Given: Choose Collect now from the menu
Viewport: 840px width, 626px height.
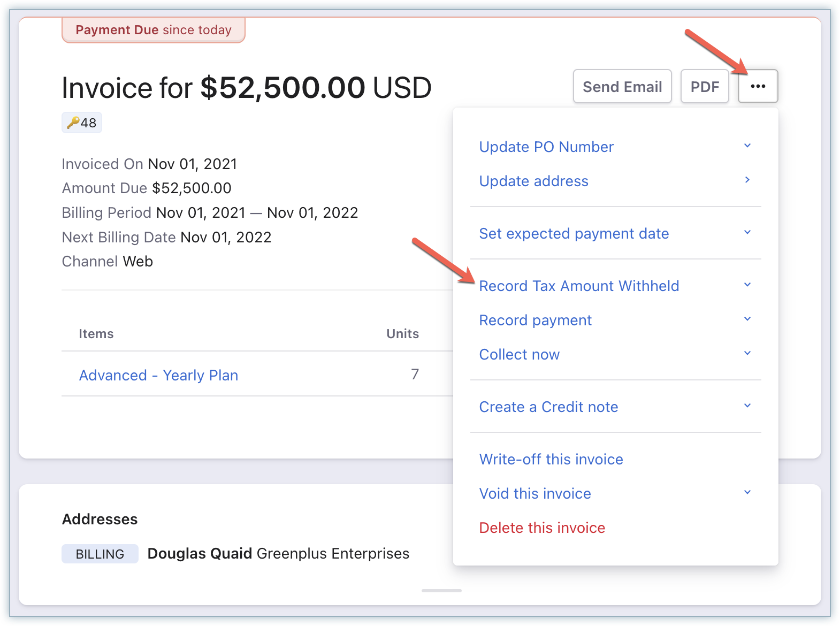Looking at the screenshot, I should click(519, 355).
